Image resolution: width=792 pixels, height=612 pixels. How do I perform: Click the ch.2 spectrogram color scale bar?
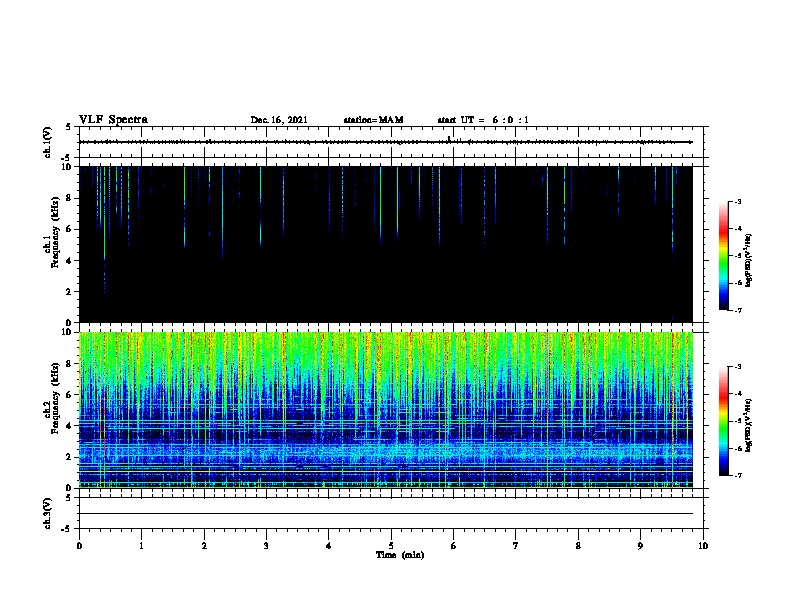pos(724,421)
